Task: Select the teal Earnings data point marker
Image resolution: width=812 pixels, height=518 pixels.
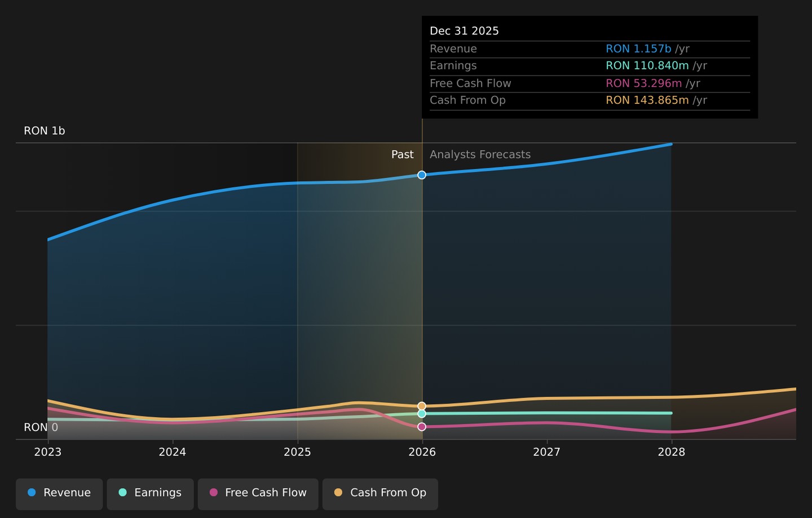Action: tap(422, 414)
